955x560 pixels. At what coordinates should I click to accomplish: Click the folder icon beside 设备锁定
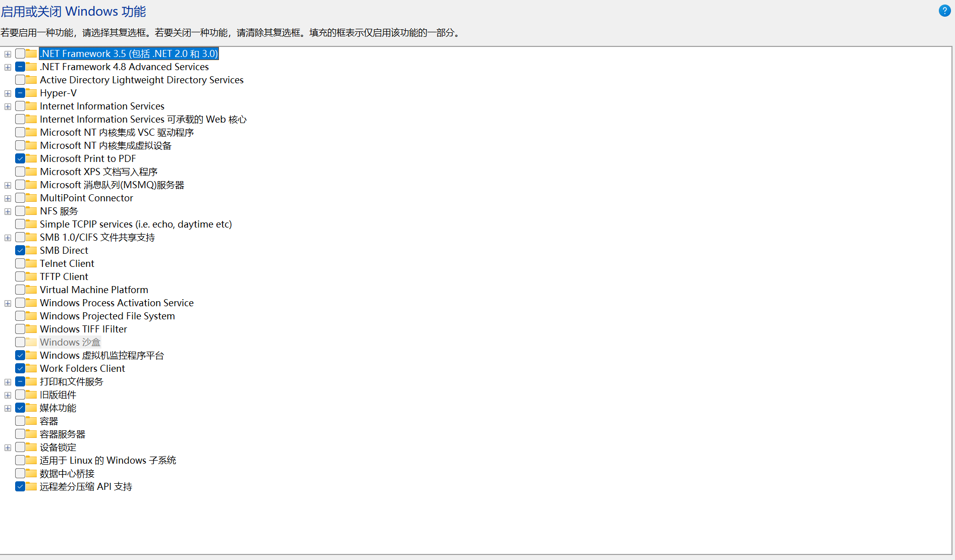[31, 447]
